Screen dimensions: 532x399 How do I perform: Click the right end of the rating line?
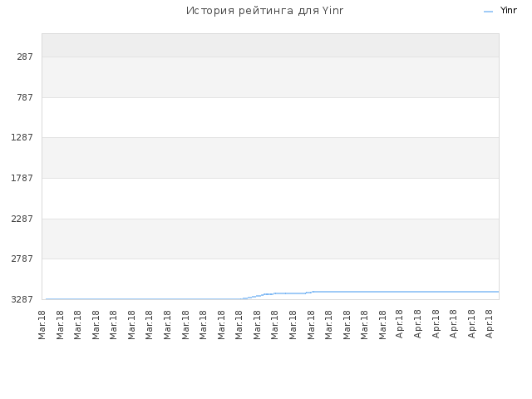[x=498, y=292]
